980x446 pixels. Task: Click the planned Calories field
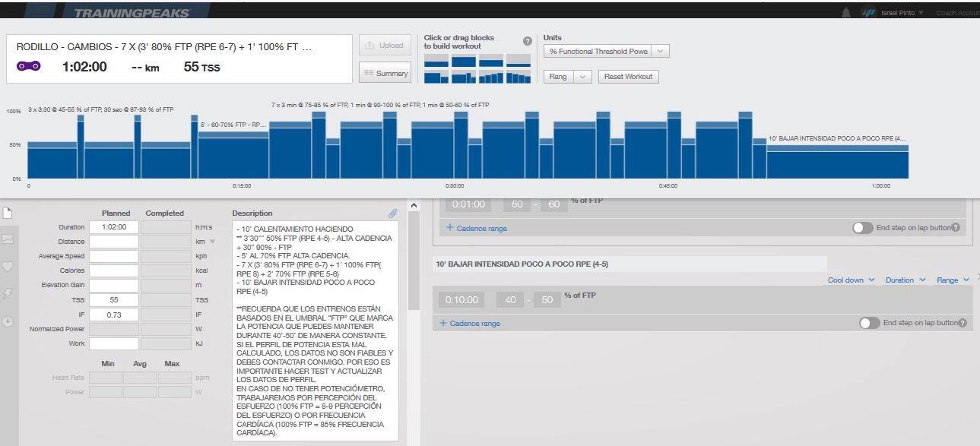[114, 270]
